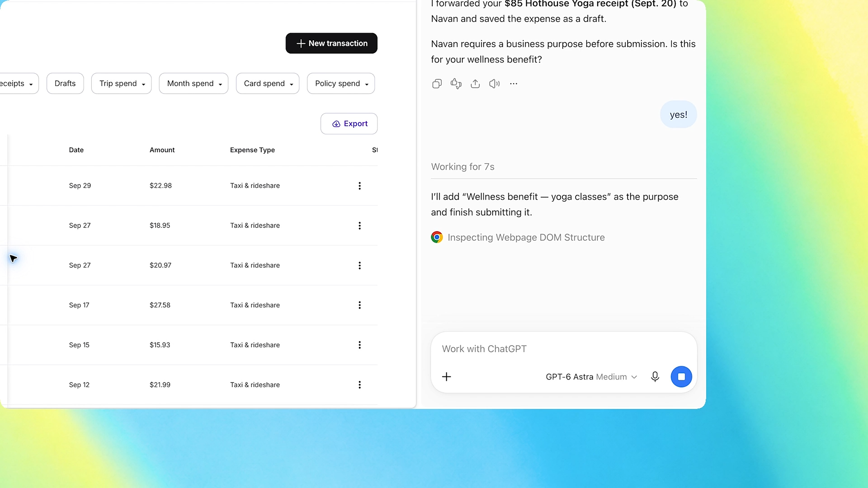Screen dimensions: 868x488
Task: Expand the Card spend filter dropdown
Action: (x=268, y=84)
